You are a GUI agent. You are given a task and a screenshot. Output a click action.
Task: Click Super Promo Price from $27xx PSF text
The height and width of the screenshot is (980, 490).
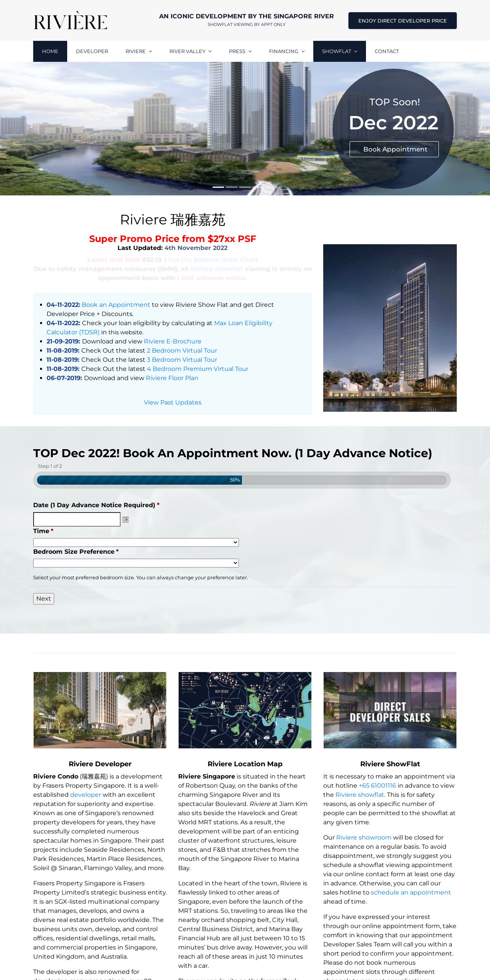172,239
